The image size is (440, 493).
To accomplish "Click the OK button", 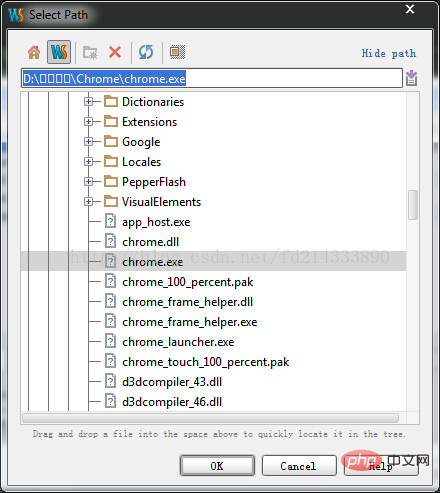I will 217,466.
